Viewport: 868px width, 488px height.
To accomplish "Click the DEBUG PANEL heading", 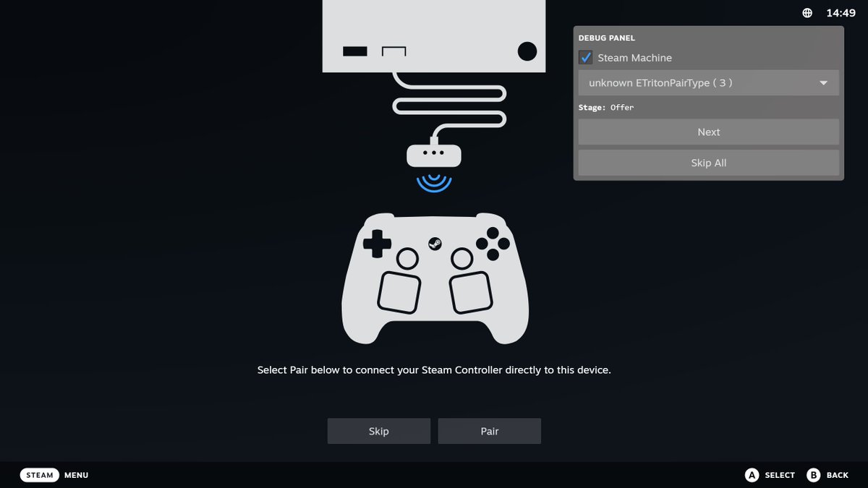I will click(x=607, y=38).
